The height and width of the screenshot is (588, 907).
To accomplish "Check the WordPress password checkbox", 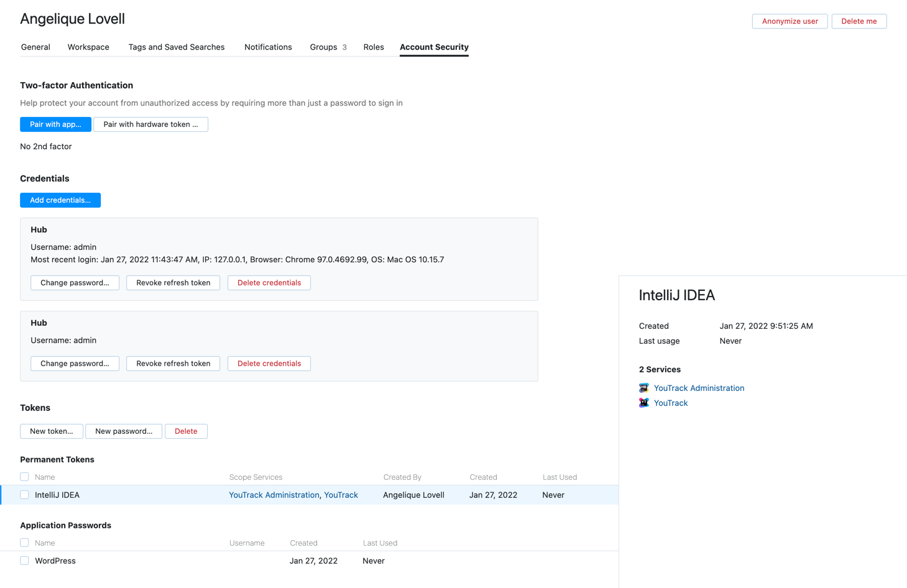I will pyautogui.click(x=24, y=561).
